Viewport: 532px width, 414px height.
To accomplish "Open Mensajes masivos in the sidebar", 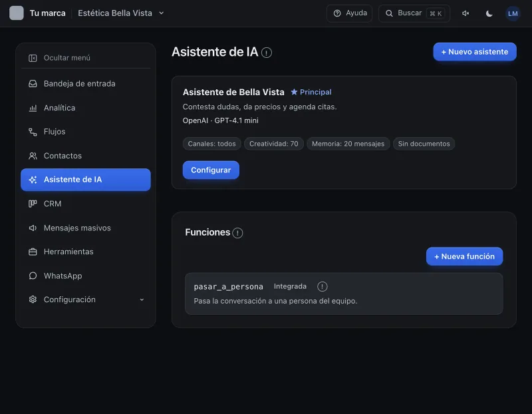I will (x=86, y=228).
